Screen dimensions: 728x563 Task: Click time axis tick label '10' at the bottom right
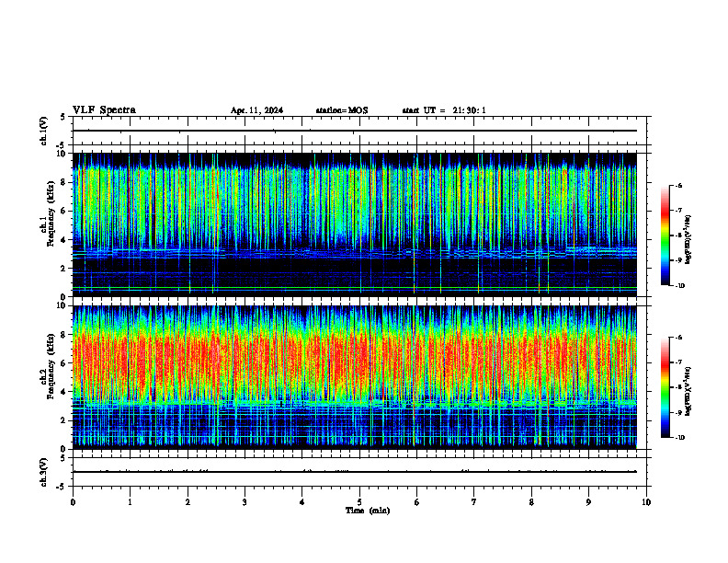click(x=646, y=502)
